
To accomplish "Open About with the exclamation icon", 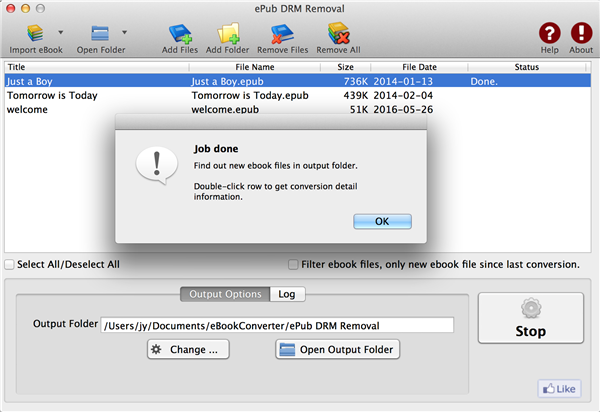I will point(581,33).
